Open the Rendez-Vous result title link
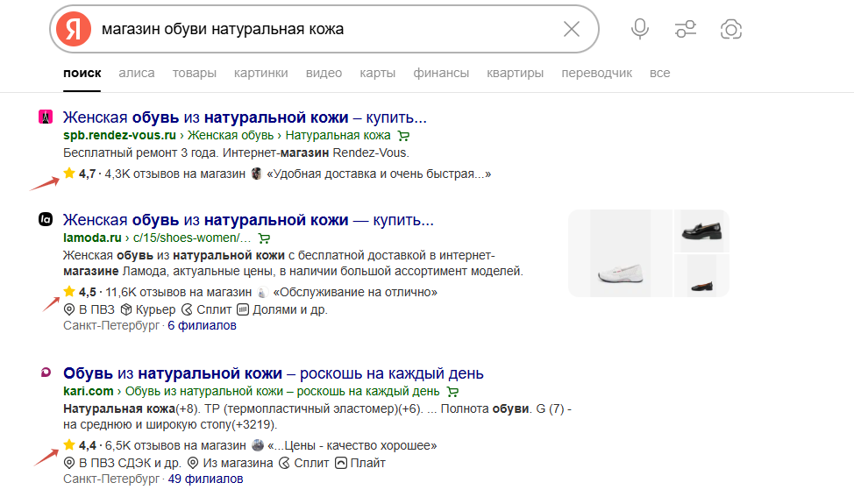The width and height of the screenshot is (854, 504). 245,117
